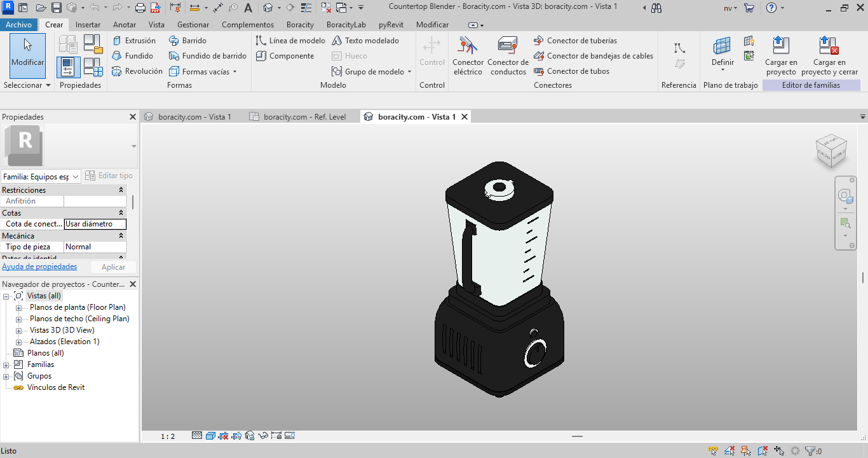Toggle select pinned elements in status bar

click(747, 451)
